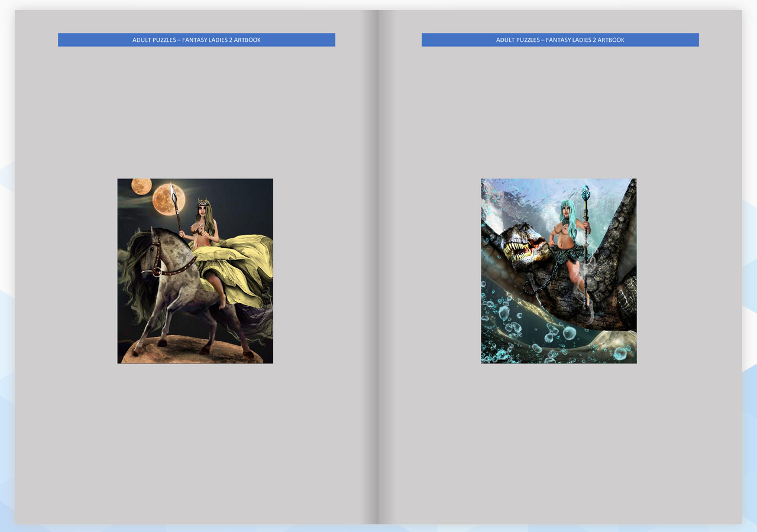Screen dimensions: 757x532
Task: Click the right page header banner text
Action: tap(560, 40)
